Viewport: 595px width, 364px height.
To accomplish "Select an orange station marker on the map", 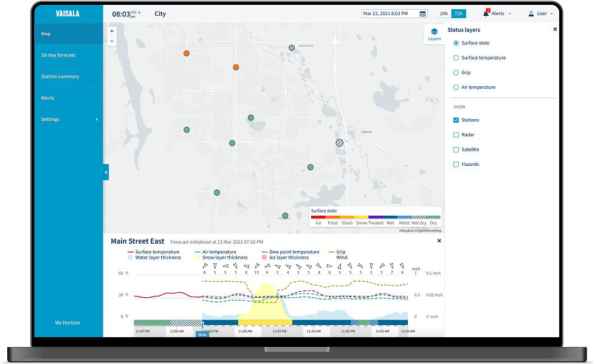I will click(186, 53).
